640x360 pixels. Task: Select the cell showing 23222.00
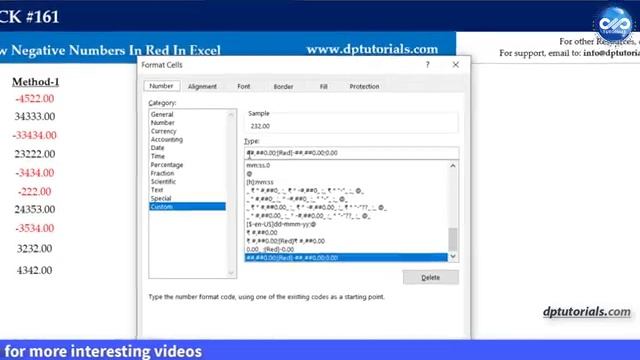click(35, 154)
